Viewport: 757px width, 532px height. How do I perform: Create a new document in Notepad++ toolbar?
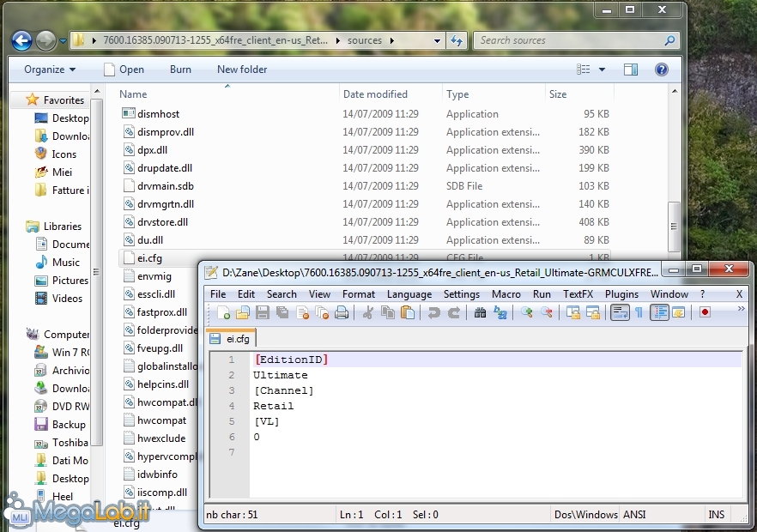pos(223,313)
